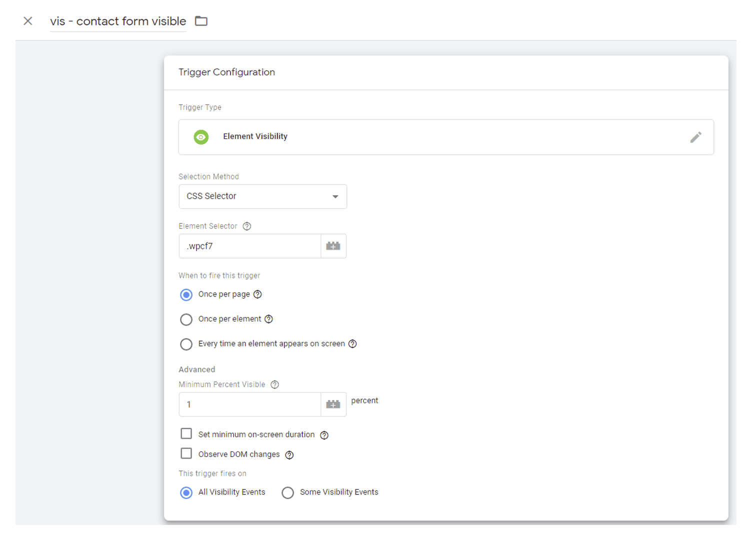Check the Observe DOM changes box
Screen dimensions: 756x539
point(186,453)
